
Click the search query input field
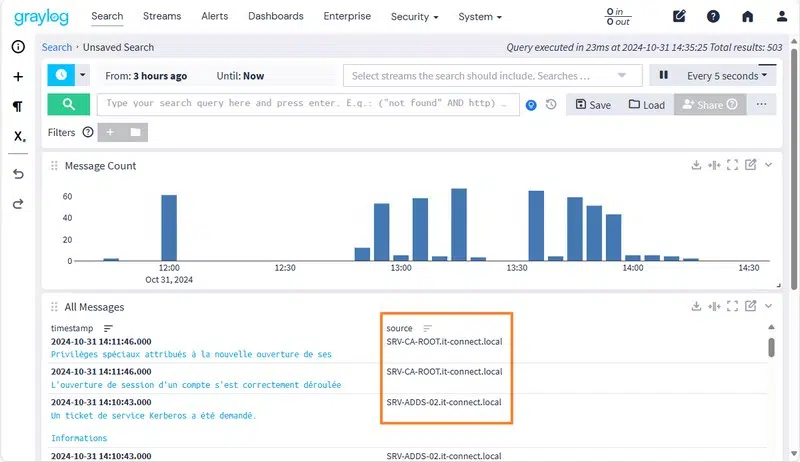[x=310, y=103]
